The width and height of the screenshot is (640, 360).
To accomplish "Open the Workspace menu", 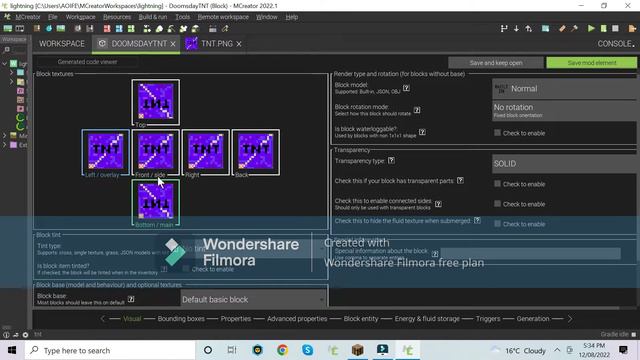I will 80,17.
